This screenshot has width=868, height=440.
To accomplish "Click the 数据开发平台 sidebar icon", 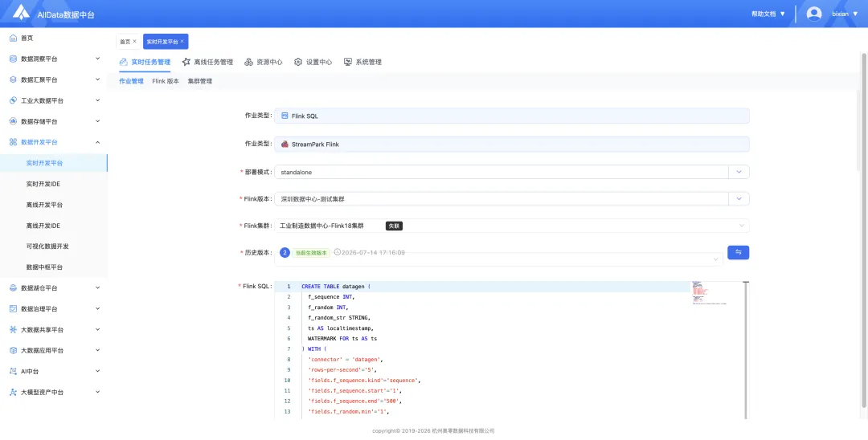I will 14,142.
